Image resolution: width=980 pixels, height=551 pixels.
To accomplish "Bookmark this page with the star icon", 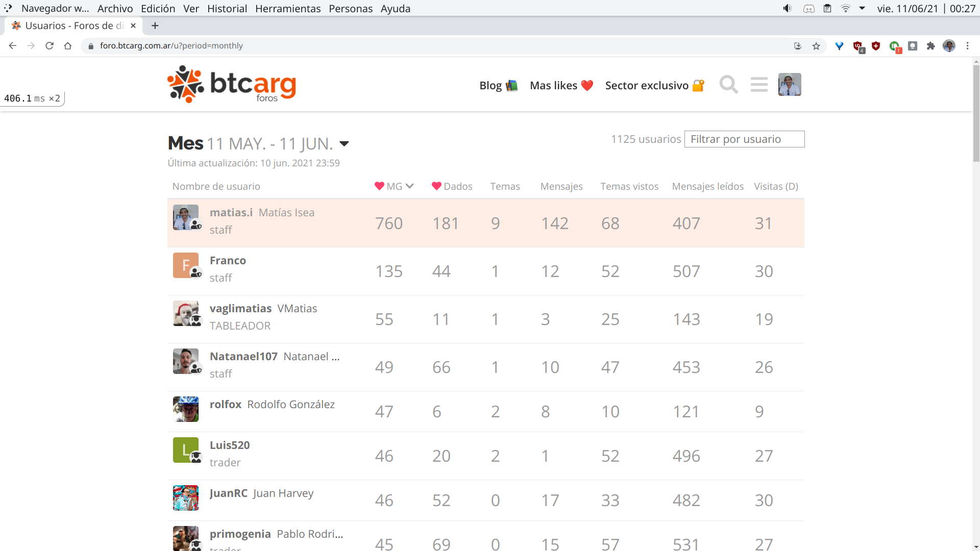I will (816, 46).
